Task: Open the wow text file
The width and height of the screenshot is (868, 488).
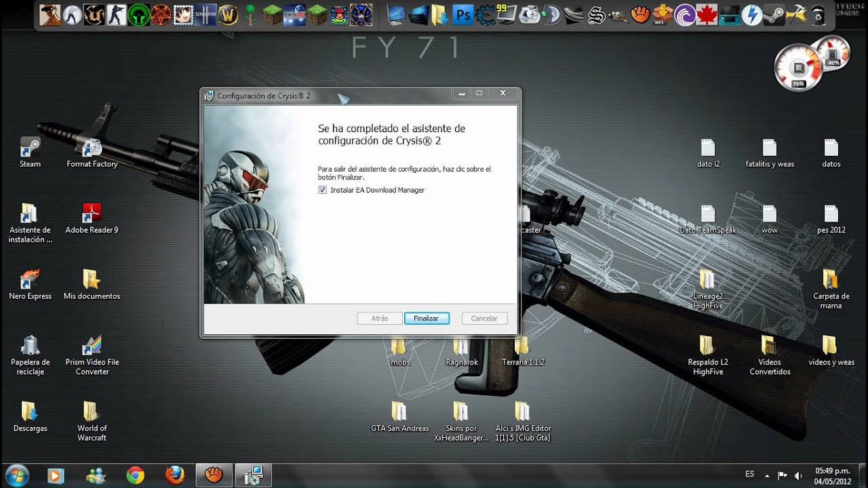Action: [770, 218]
